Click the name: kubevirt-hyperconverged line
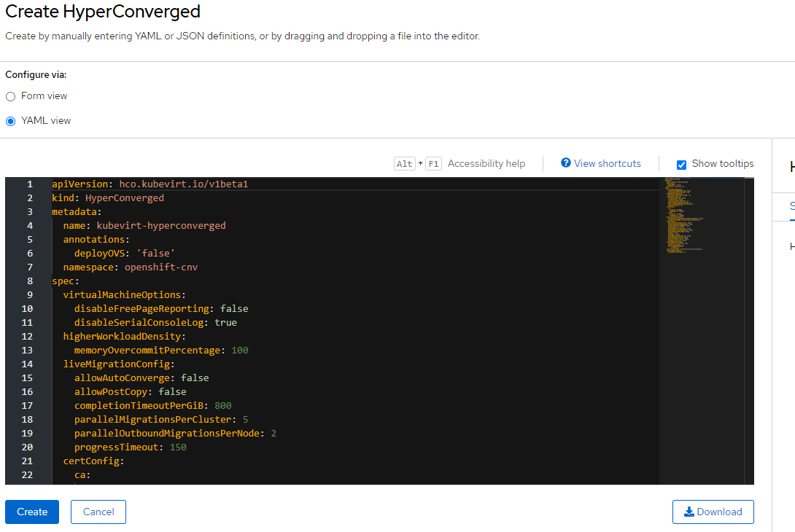 [144, 225]
